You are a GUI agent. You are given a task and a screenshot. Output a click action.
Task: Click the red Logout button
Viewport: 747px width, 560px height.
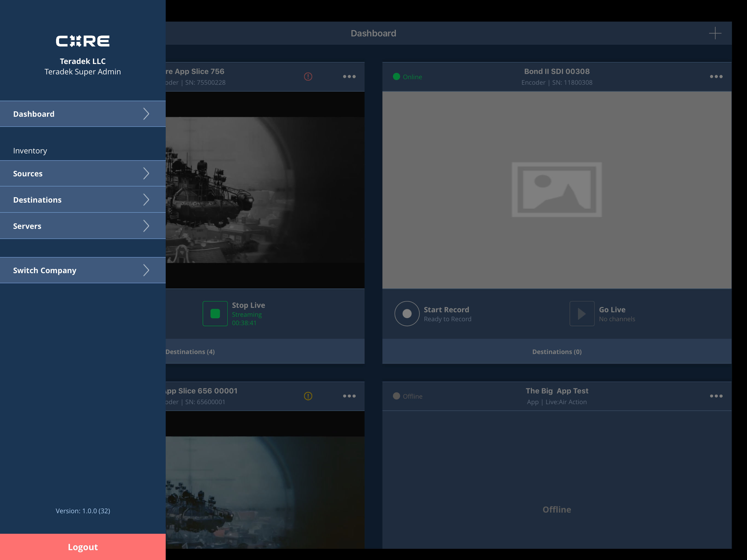tap(83, 547)
